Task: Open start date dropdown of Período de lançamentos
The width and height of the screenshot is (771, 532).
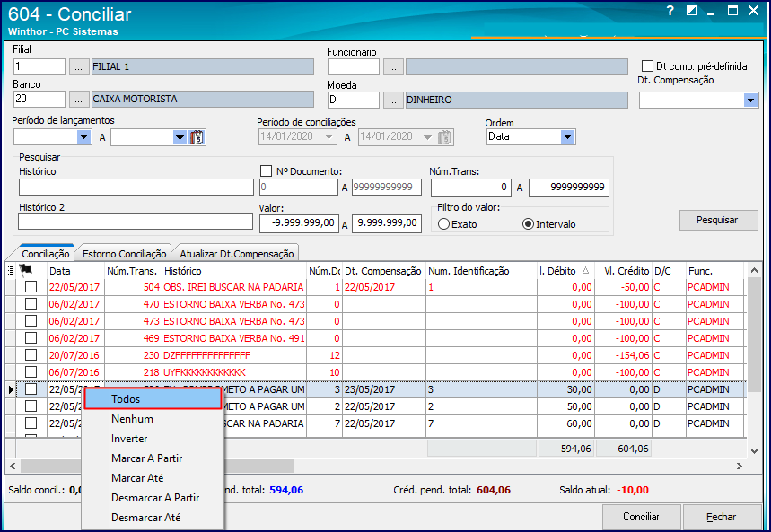Action: (84, 137)
